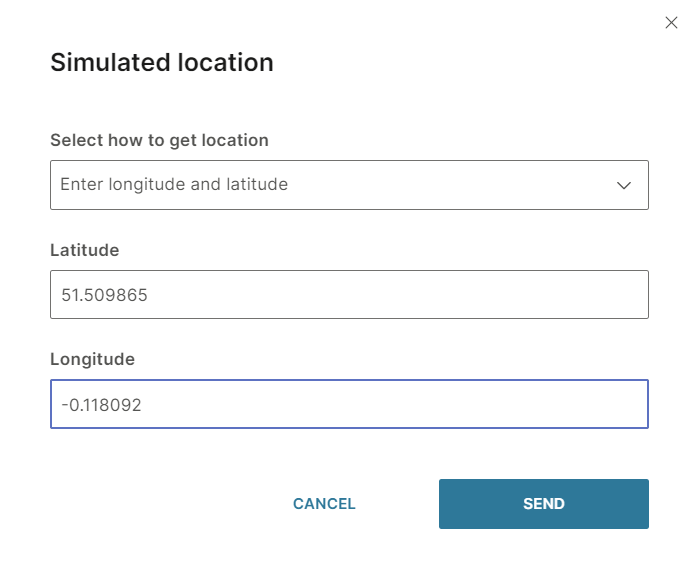Send the simulated location coordinates
Image resolution: width=697 pixels, height=572 pixels.
click(543, 504)
